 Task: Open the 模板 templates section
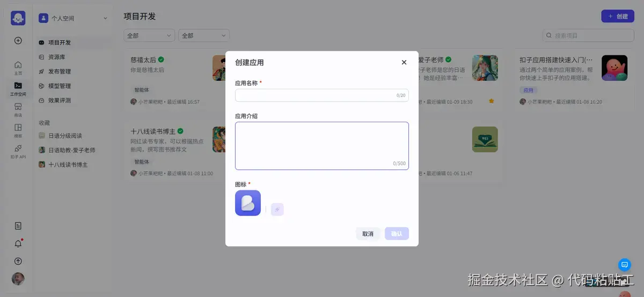click(x=18, y=130)
